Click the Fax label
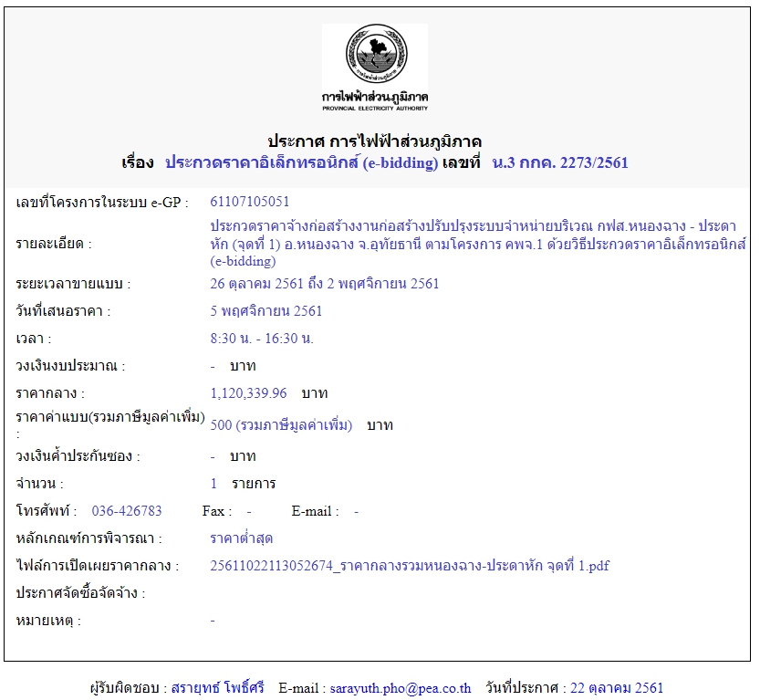 (x=216, y=511)
